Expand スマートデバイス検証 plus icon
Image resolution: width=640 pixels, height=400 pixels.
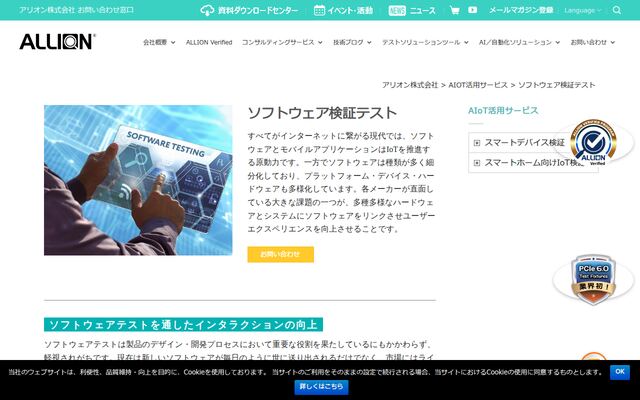coord(477,143)
